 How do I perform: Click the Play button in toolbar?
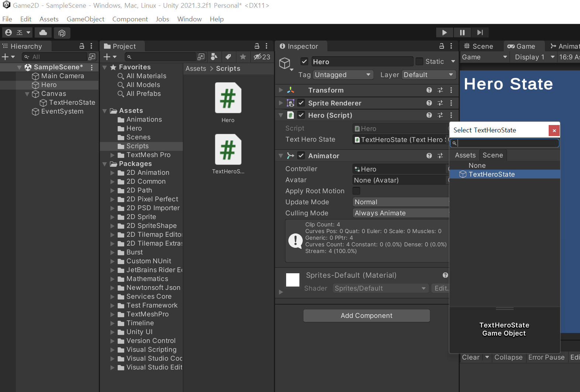click(445, 32)
